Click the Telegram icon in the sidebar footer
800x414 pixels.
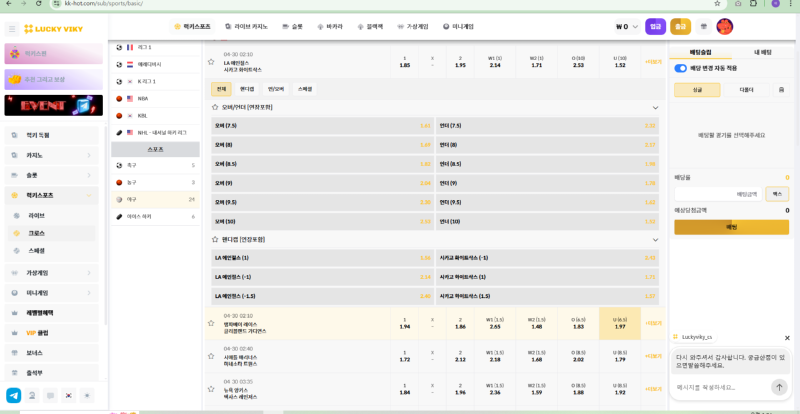[x=14, y=395]
